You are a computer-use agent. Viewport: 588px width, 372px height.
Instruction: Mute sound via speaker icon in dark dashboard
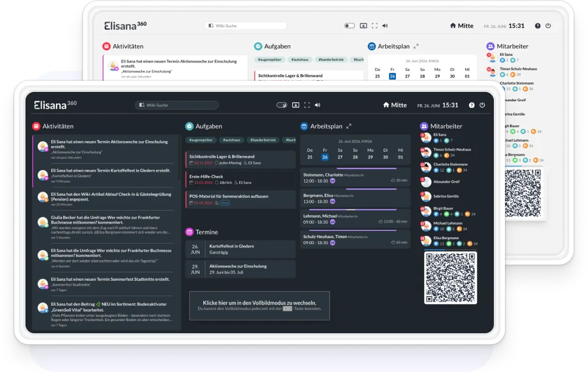(318, 105)
